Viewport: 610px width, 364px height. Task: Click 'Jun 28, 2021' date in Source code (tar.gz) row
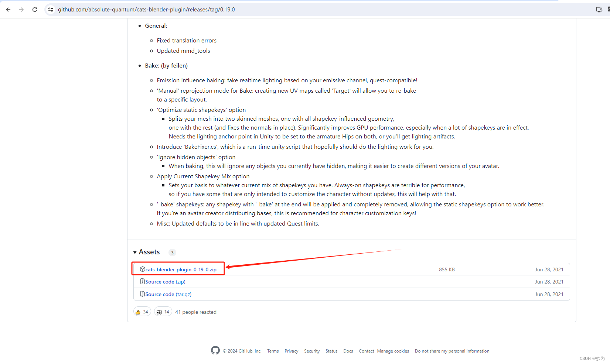click(x=549, y=294)
